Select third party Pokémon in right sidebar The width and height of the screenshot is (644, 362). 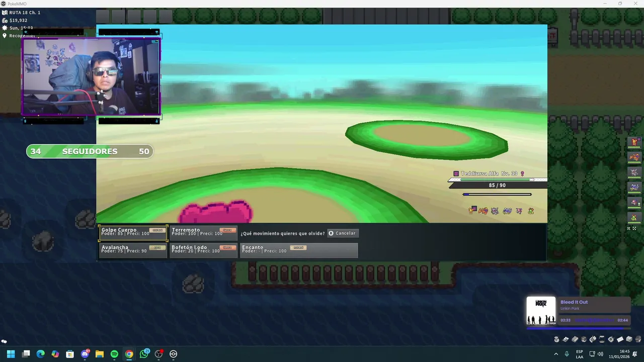point(634,172)
